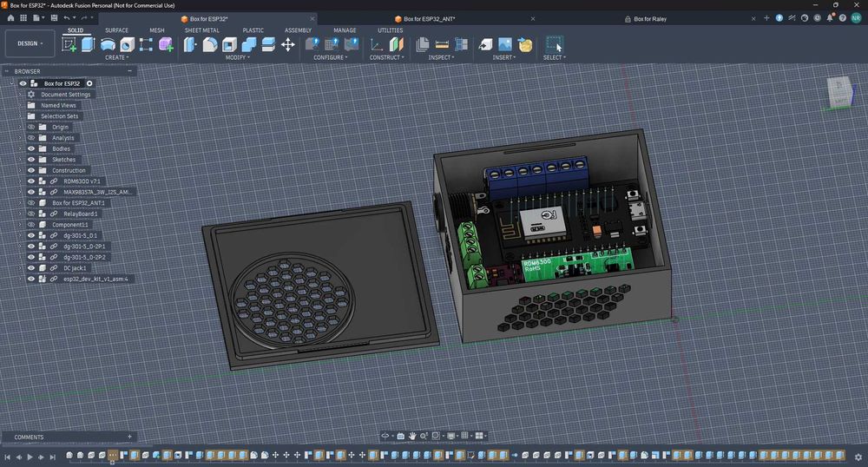Hide the DC jack:1 component

(x=31, y=268)
